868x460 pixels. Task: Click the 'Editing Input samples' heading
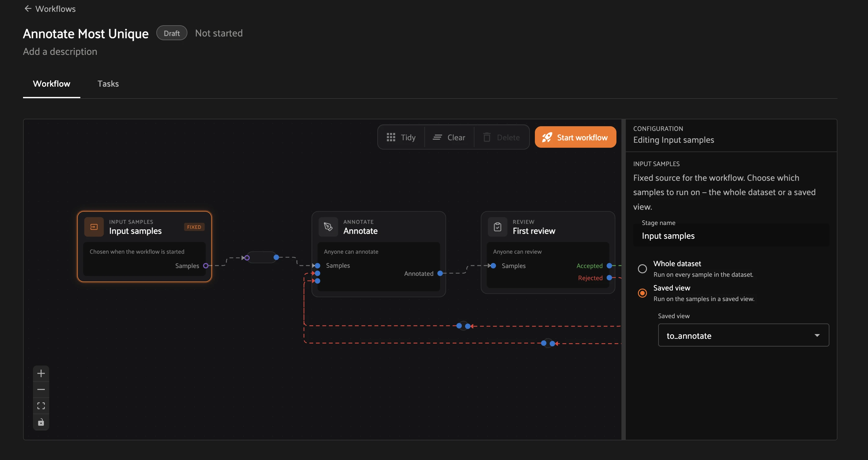(673, 140)
